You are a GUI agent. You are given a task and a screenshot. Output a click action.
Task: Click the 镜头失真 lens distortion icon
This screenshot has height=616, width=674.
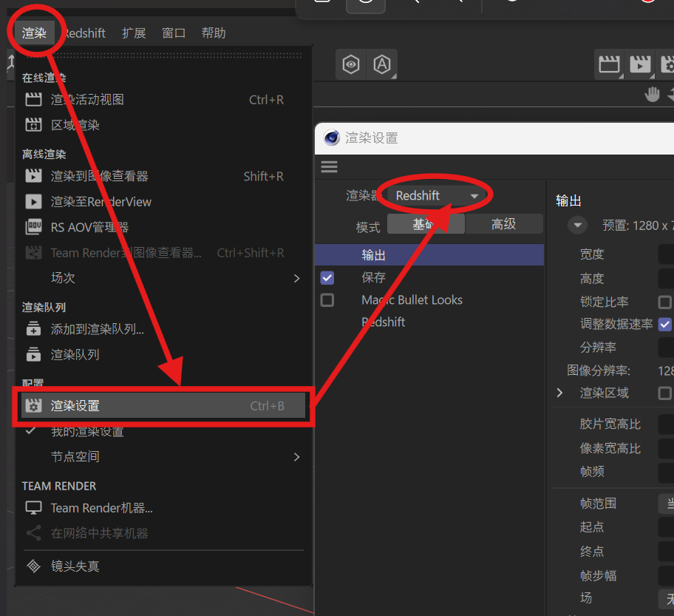click(x=33, y=566)
